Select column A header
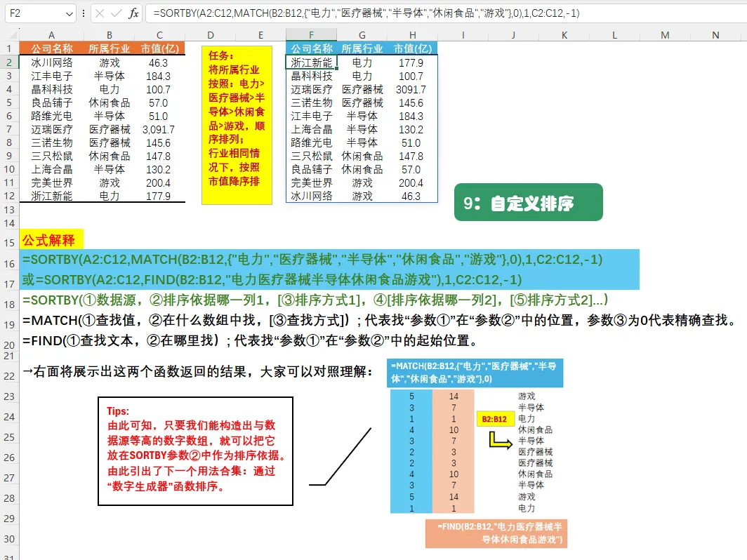Image resolution: width=747 pixels, height=560 pixels. pos(51,35)
